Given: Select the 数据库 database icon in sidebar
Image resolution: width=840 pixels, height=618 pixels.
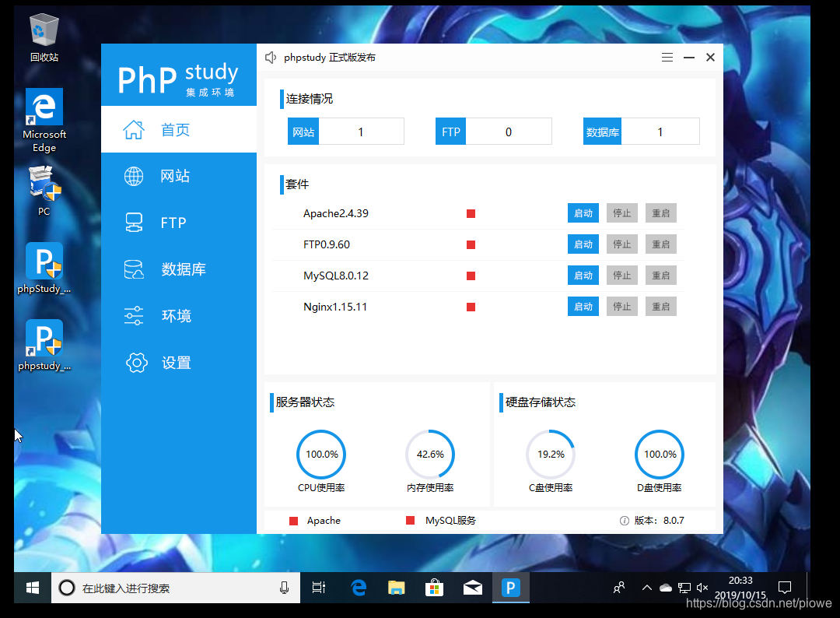Looking at the screenshot, I should click(x=133, y=269).
